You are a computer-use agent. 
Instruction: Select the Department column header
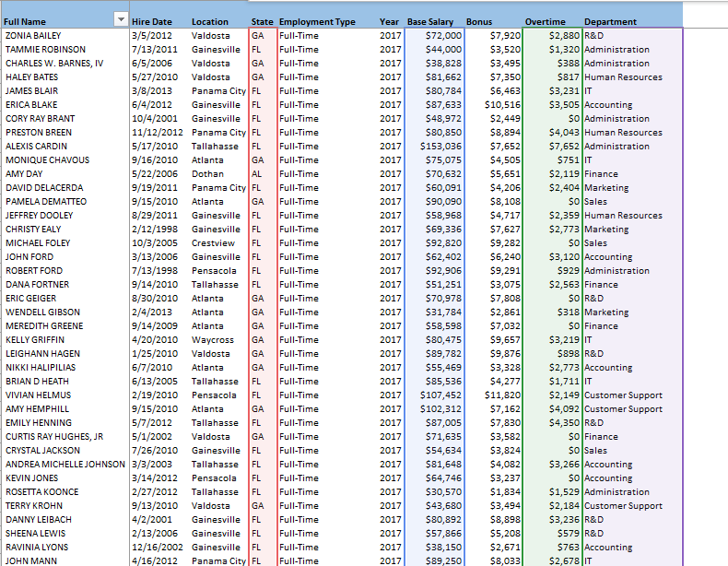click(610, 22)
